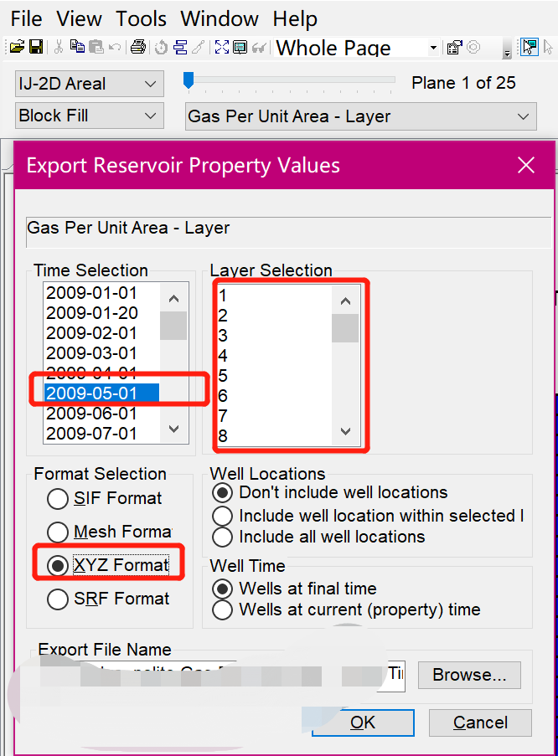Select date 2009-06-01 in Time Selection

click(x=91, y=414)
